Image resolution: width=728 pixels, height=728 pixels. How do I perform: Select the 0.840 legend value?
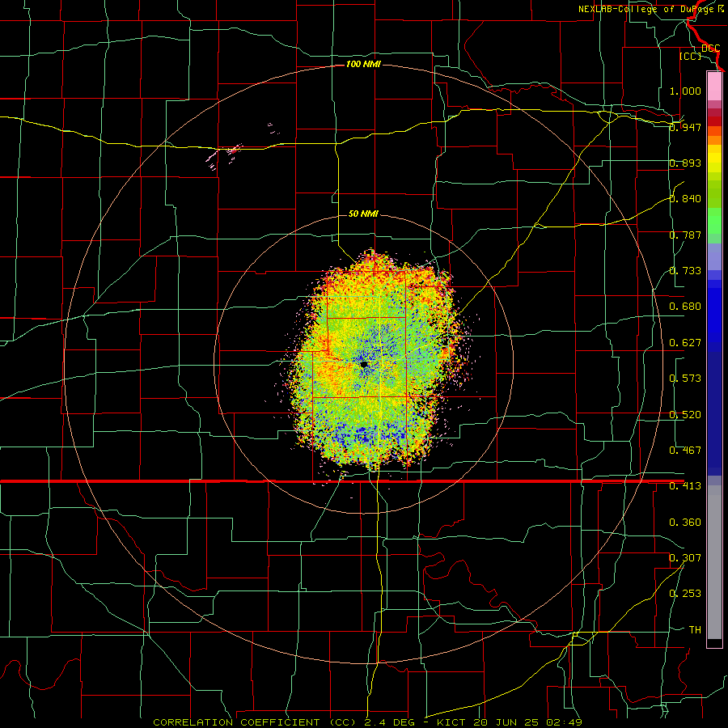(685, 199)
